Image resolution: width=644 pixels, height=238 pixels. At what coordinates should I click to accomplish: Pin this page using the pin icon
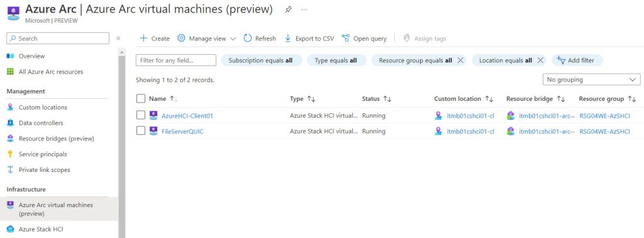point(288,10)
